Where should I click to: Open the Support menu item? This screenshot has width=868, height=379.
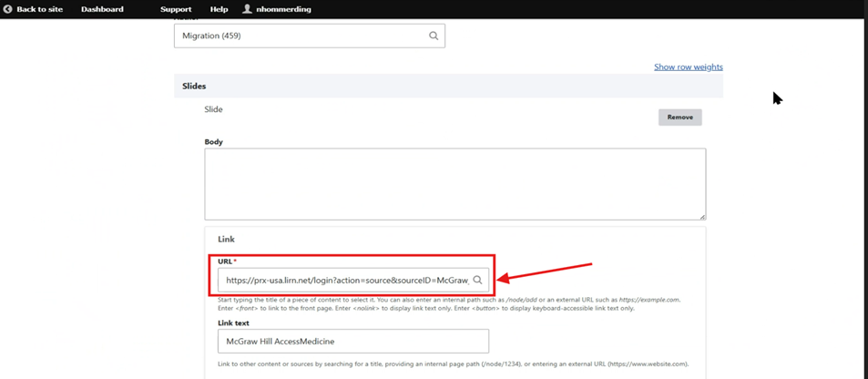pyautogui.click(x=176, y=9)
